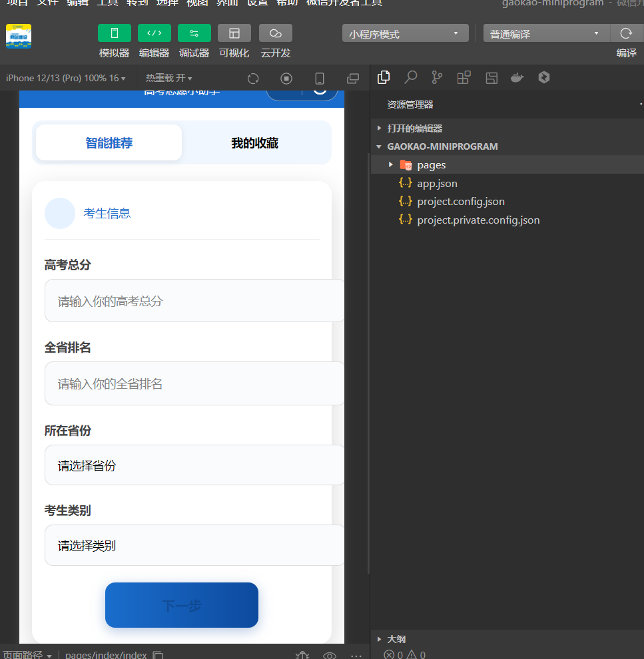The height and width of the screenshot is (659, 644).
Task: Click the 考生信息 section heading
Action: tap(107, 213)
